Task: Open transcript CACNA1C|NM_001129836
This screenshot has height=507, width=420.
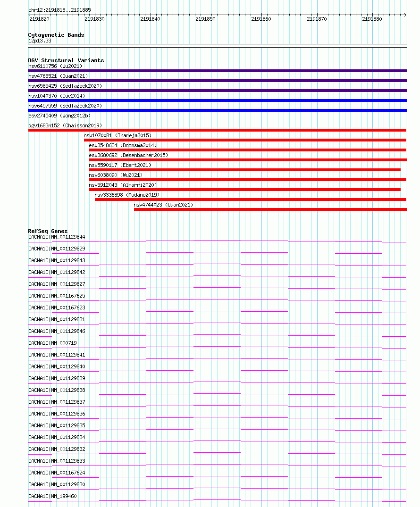Action: 57,414
